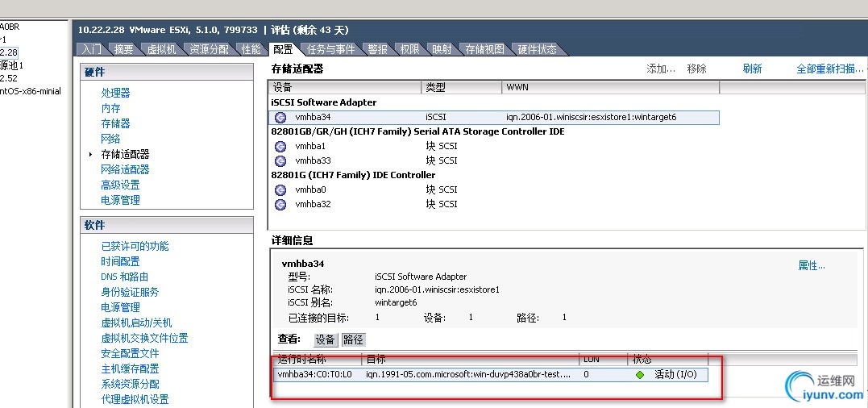Open 网络适配器 hardware link
Image resolution: width=868 pixels, height=408 pixels.
click(125, 169)
